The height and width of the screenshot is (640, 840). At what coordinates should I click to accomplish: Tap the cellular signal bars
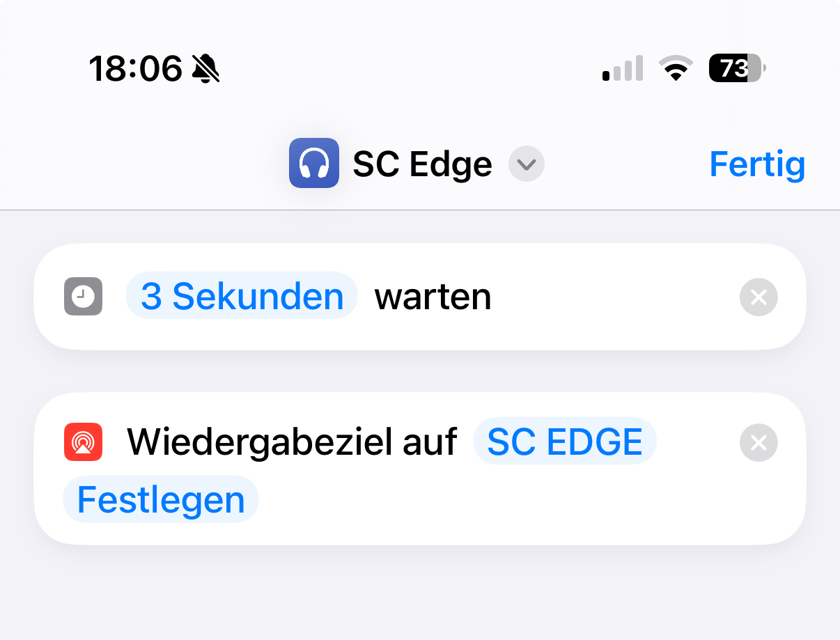click(x=623, y=69)
